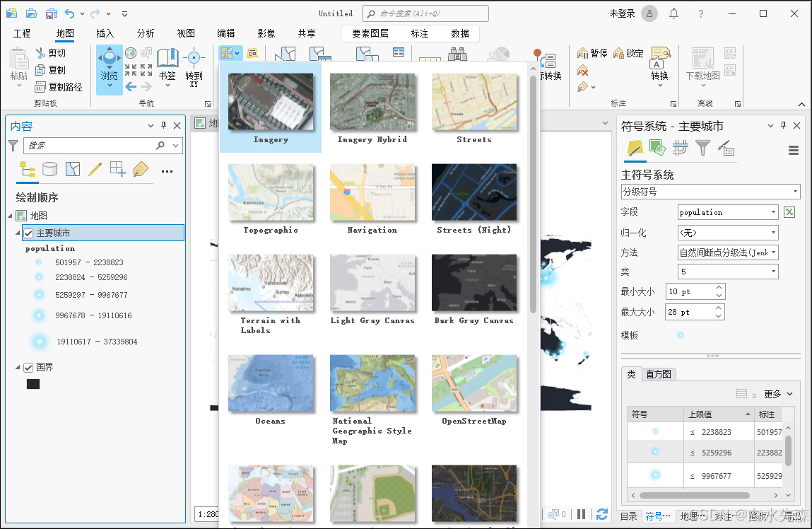Click the filter funnel icon in Contents pane

click(x=13, y=146)
